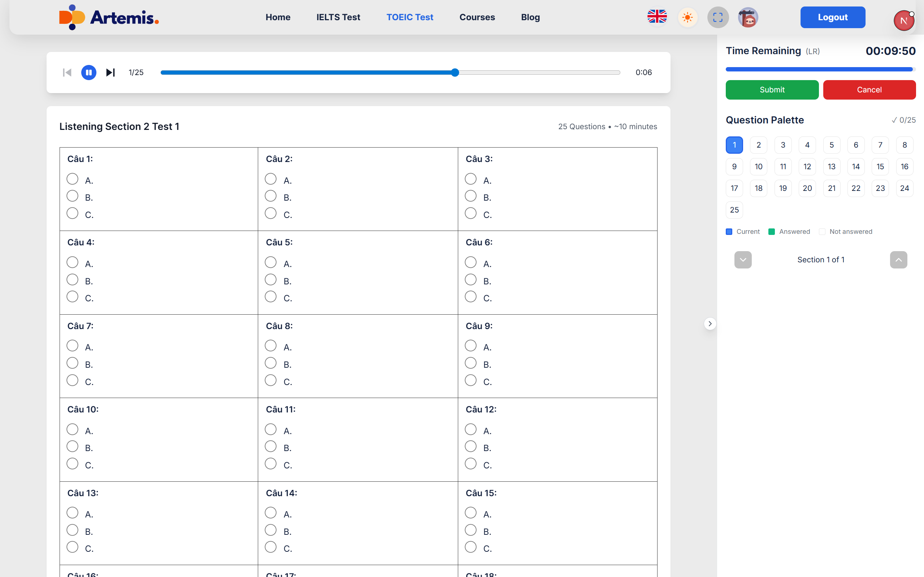This screenshot has height=577, width=924.
Task: Go to previous section chevron up
Action: coord(898,260)
